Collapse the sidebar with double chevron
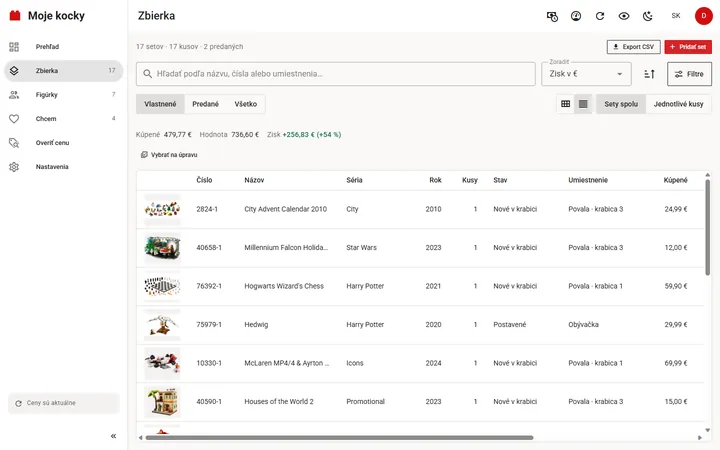The image size is (720, 450). pyautogui.click(x=113, y=436)
